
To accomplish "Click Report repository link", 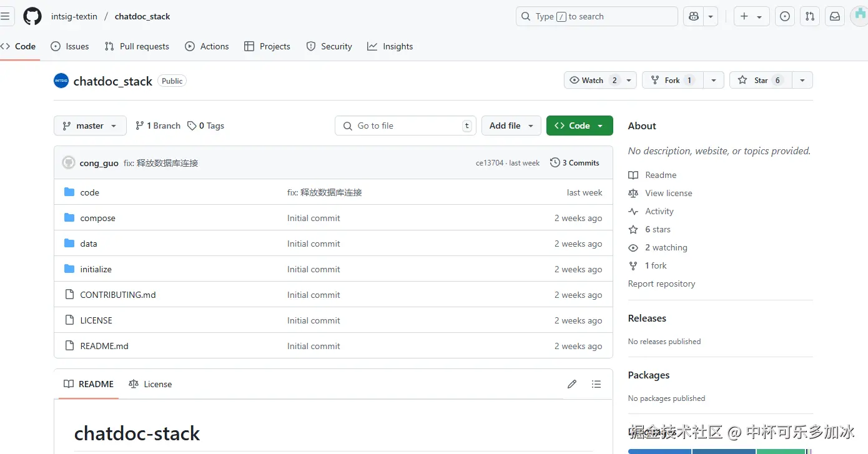I will pos(661,284).
